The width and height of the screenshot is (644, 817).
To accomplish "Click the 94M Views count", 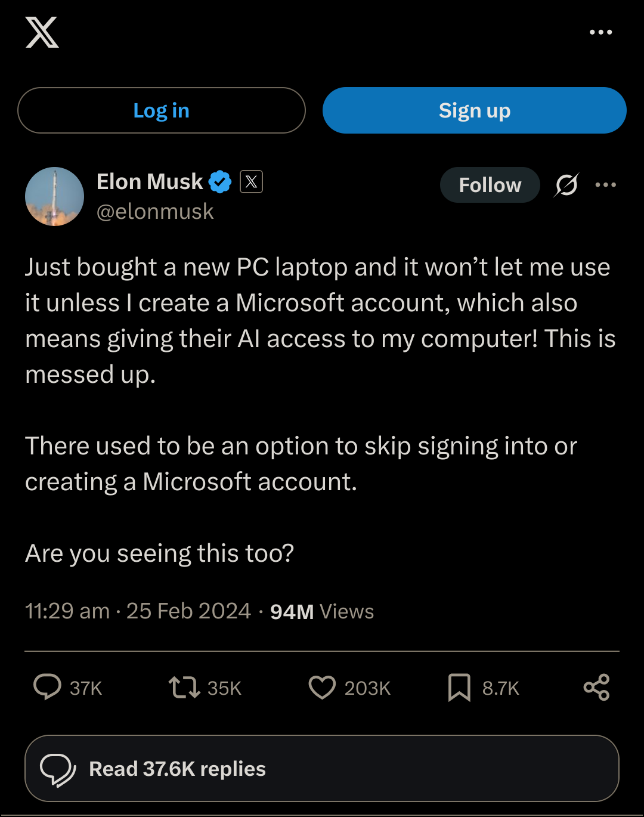I will coord(322,611).
